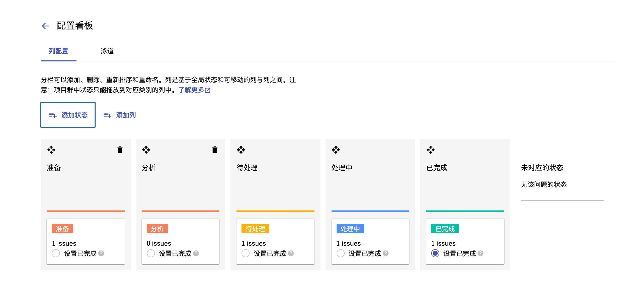Switch to the 泳道 tab
Screen dimensions: 644x292
point(107,51)
